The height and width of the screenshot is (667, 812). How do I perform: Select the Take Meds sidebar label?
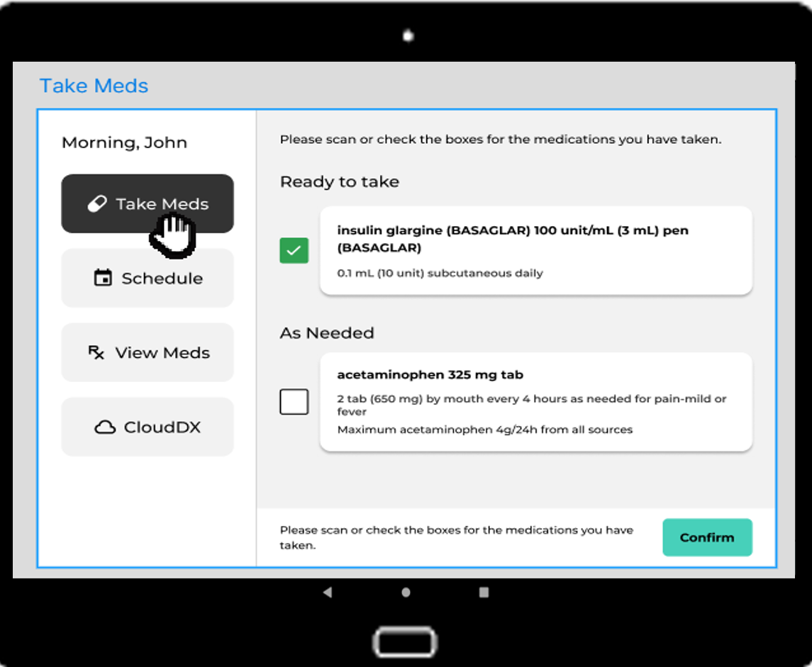tap(162, 204)
